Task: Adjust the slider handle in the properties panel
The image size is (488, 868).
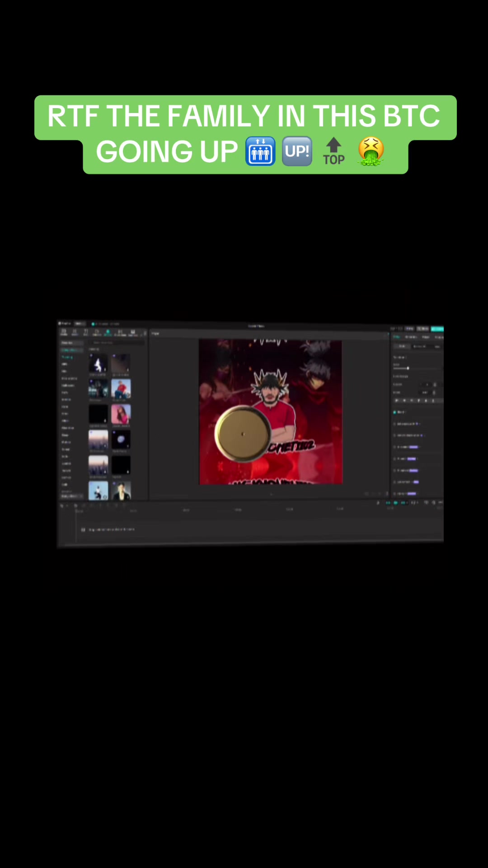Action: pyautogui.click(x=408, y=368)
